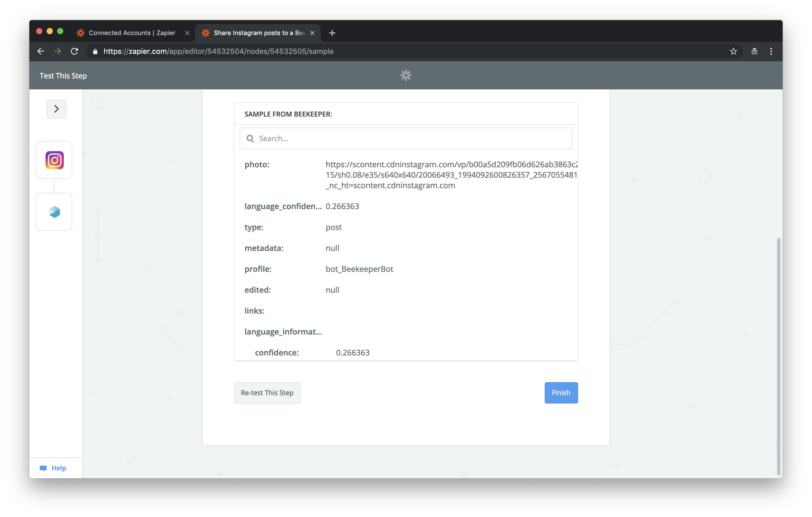Go back with browser back arrow

coord(41,51)
